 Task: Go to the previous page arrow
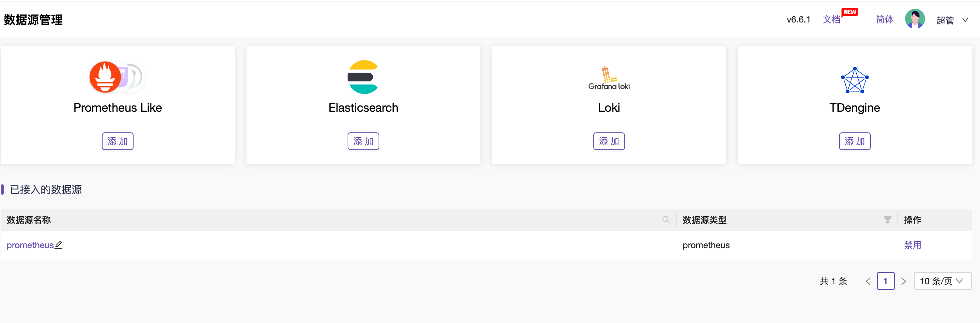pyautogui.click(x=868, y=281)
